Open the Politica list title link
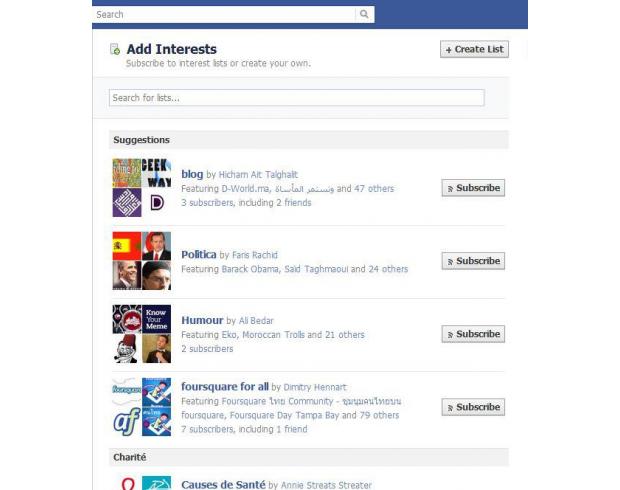Viewport: 620px width, 490px height. point(199,254)
